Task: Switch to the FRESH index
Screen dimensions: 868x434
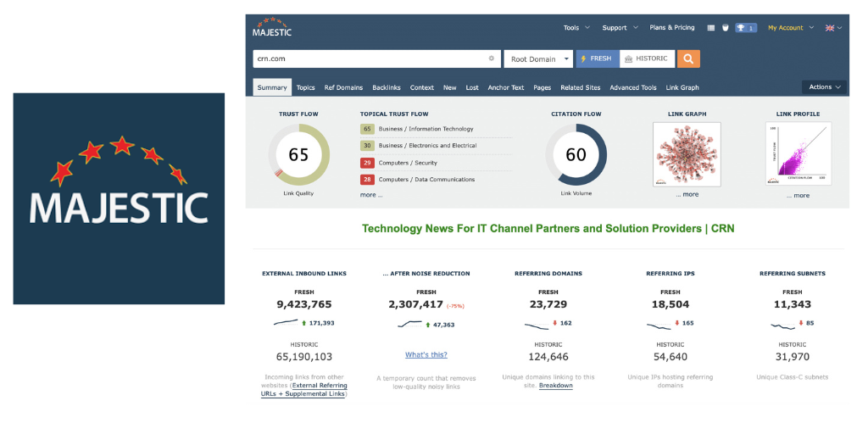Action: pos(598,58)
